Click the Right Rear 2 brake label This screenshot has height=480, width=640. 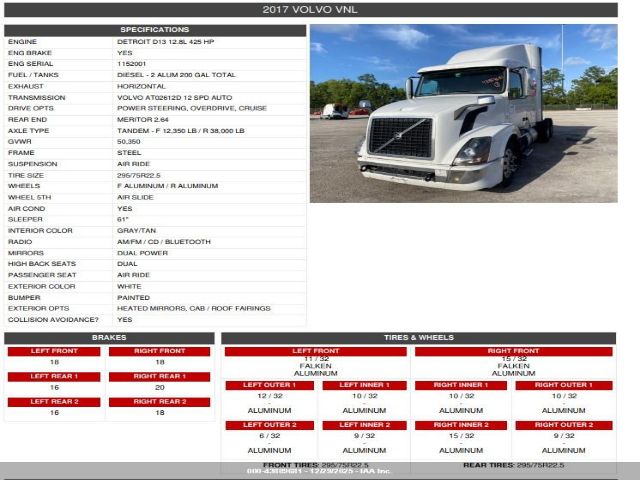(159, 402)
